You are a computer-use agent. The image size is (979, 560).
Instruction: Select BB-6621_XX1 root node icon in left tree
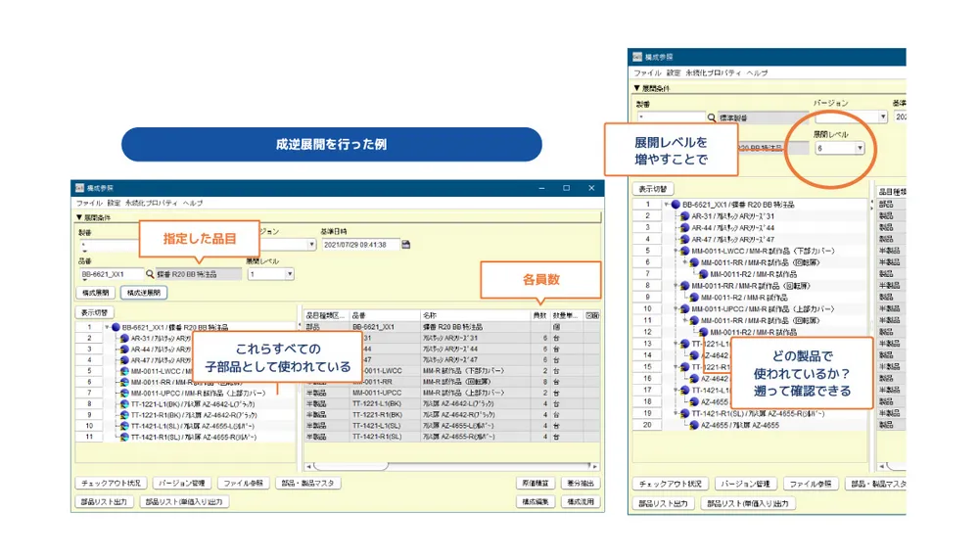tap(116, 327)
